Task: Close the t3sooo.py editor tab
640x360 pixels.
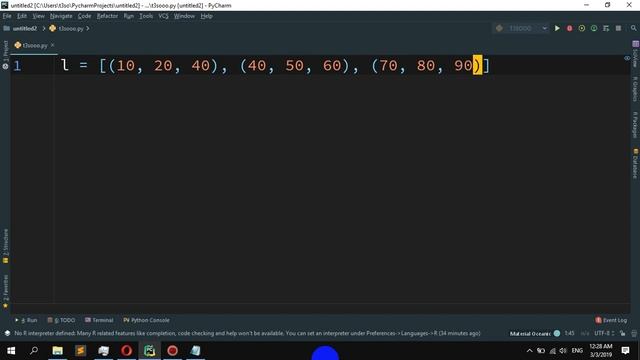Action: click(52, 45)
